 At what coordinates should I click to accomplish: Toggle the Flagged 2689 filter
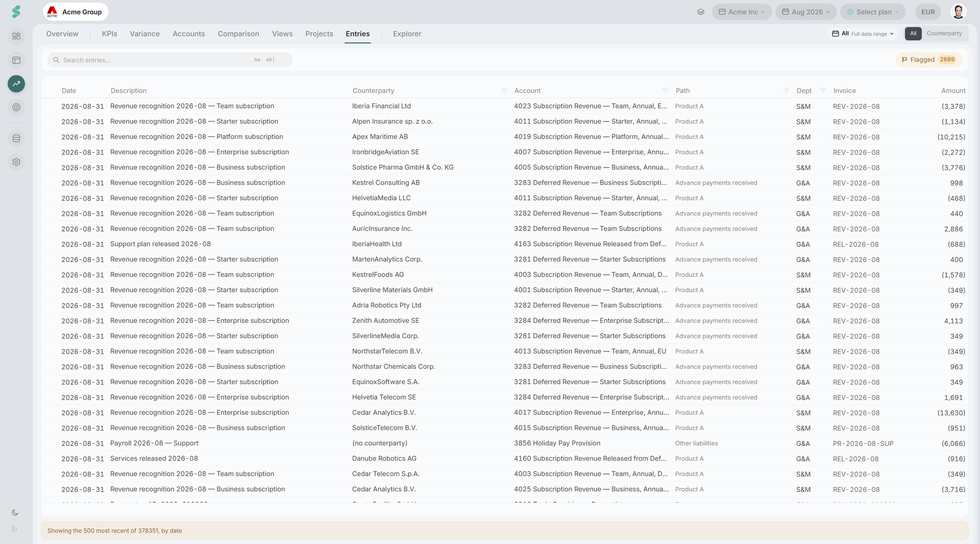coord(929,60)
